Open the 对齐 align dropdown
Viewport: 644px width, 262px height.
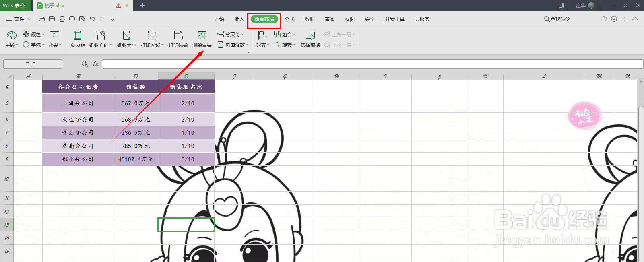point(263,39)
